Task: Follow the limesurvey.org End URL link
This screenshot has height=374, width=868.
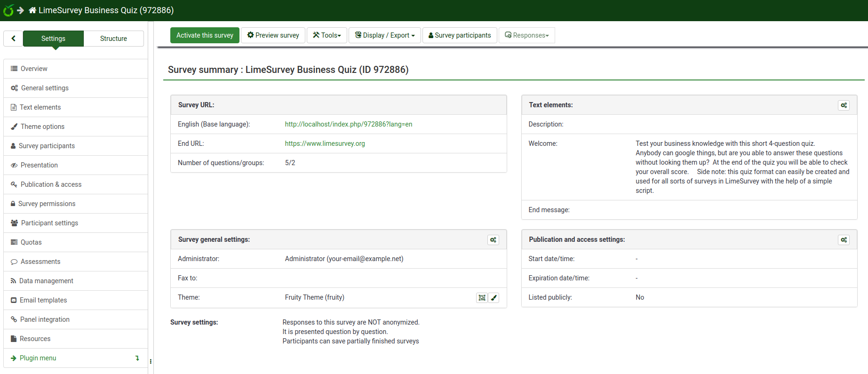Action: click(x=325, y=143)
